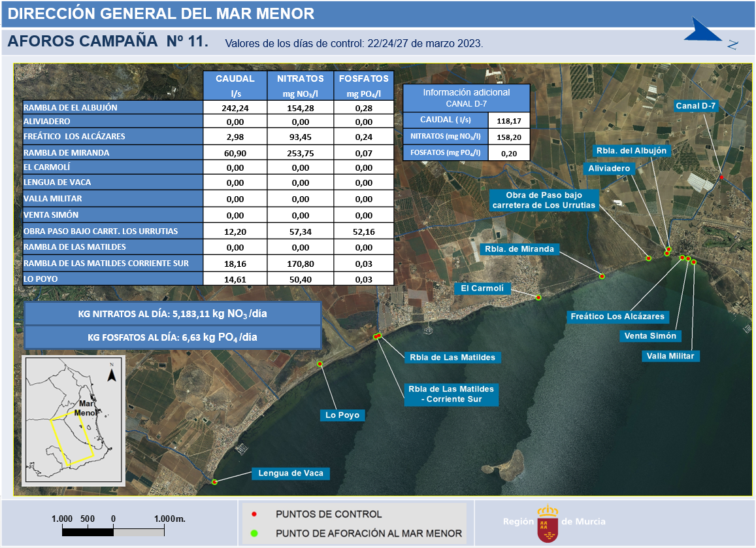Click the VALLA MILITAR row label
Viewport: 756px width, 548px height.
[113, 199]
